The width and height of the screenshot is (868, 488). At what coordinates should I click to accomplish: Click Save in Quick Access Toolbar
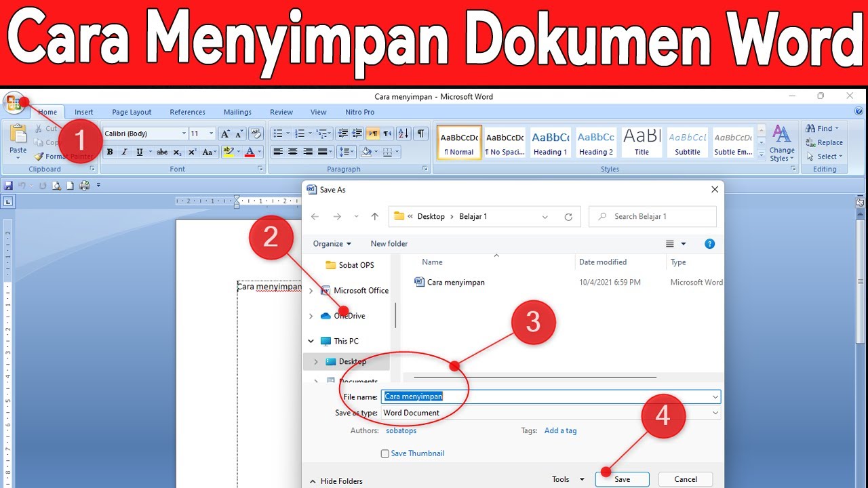9,185
